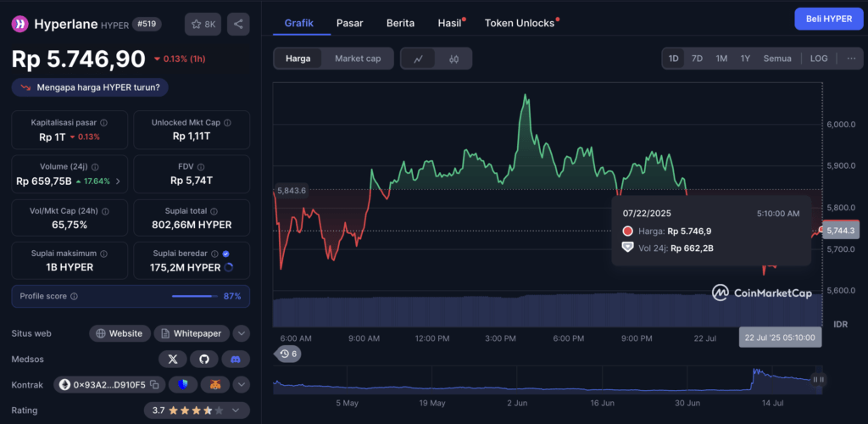
Task: Click the Hyperlane logo icon
Action: tap(20, 24)
